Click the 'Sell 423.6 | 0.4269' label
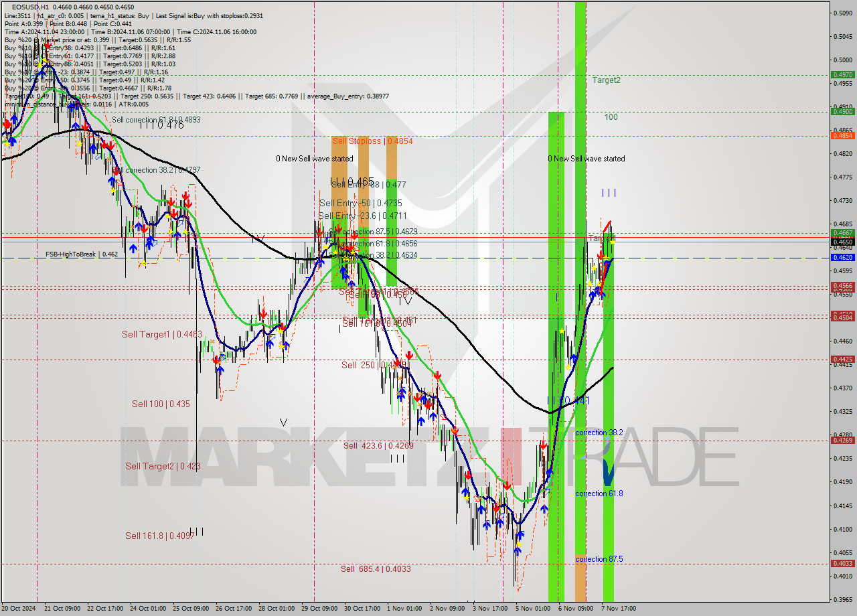This screenshot has width=857, height=616. [378, 445]
